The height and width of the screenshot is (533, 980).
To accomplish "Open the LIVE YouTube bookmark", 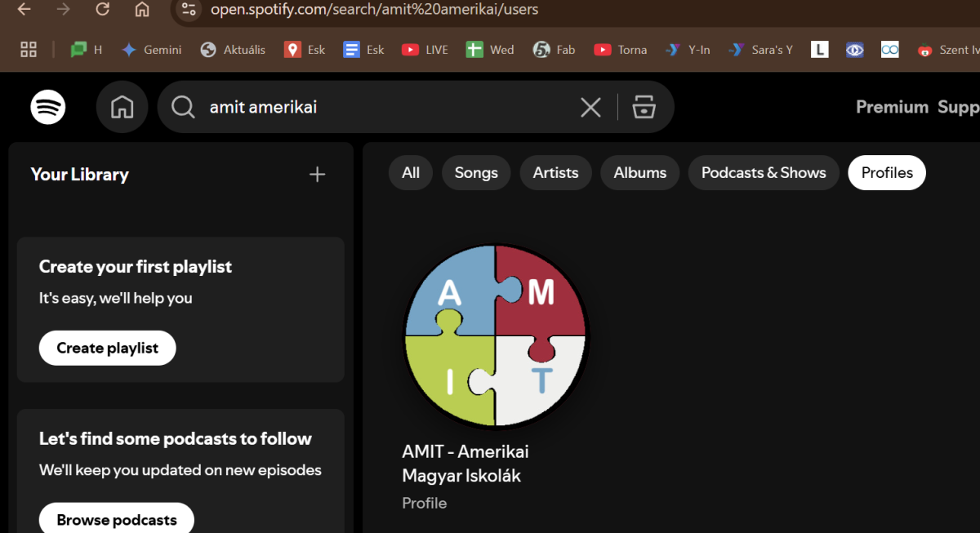I will 425,50.
